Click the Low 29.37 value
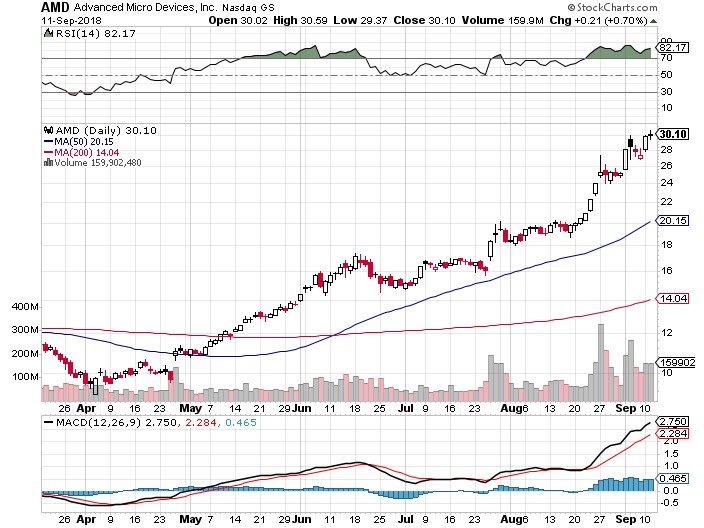704x528 pixels. (x=360, y=20)
